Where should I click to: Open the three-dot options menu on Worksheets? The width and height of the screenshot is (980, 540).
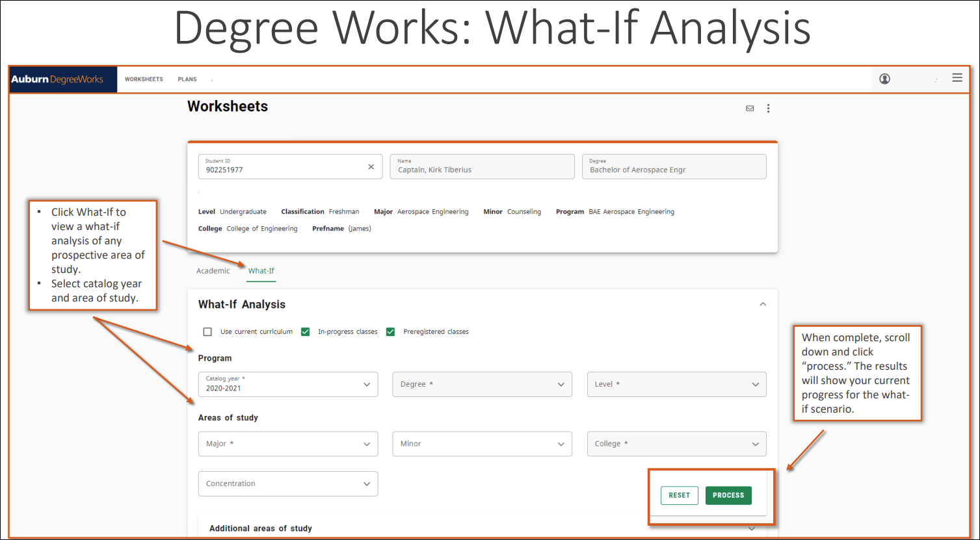pos(768,108)
